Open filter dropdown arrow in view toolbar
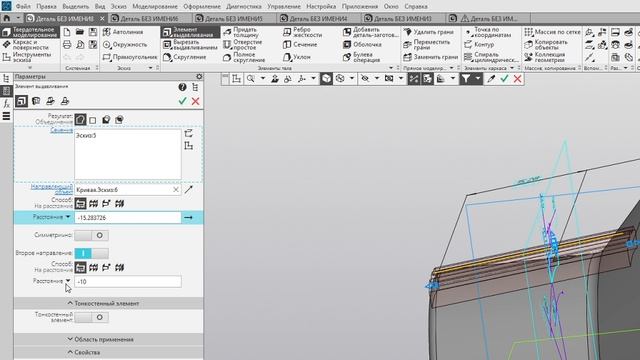 pyautogui.click(x=478, y=79)
